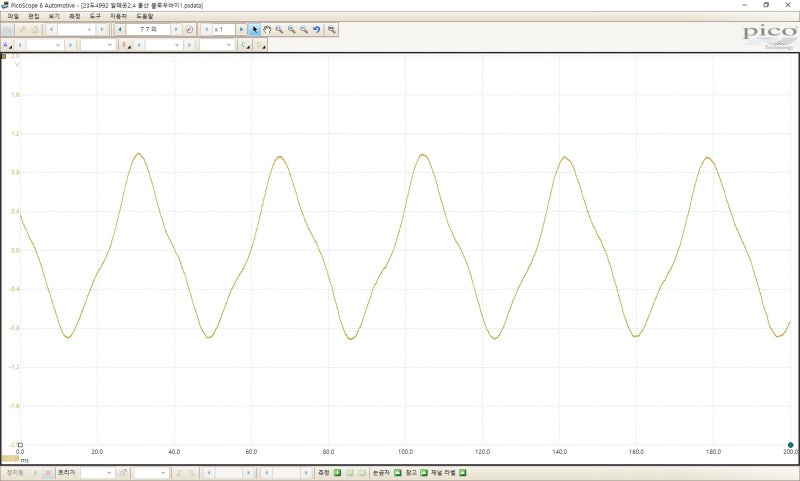Select the hand pan tool
Viewport: 800px width, 481px height.
pos(267,30)
